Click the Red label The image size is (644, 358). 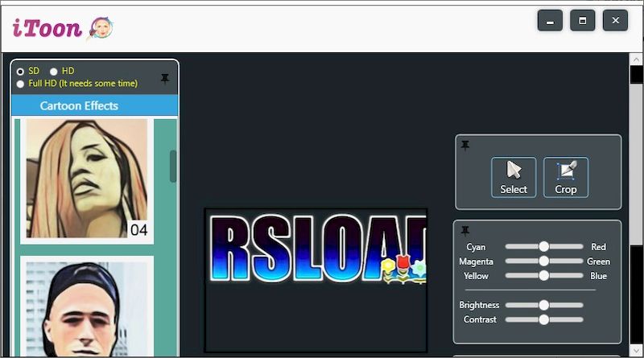[x=598, y=247]
